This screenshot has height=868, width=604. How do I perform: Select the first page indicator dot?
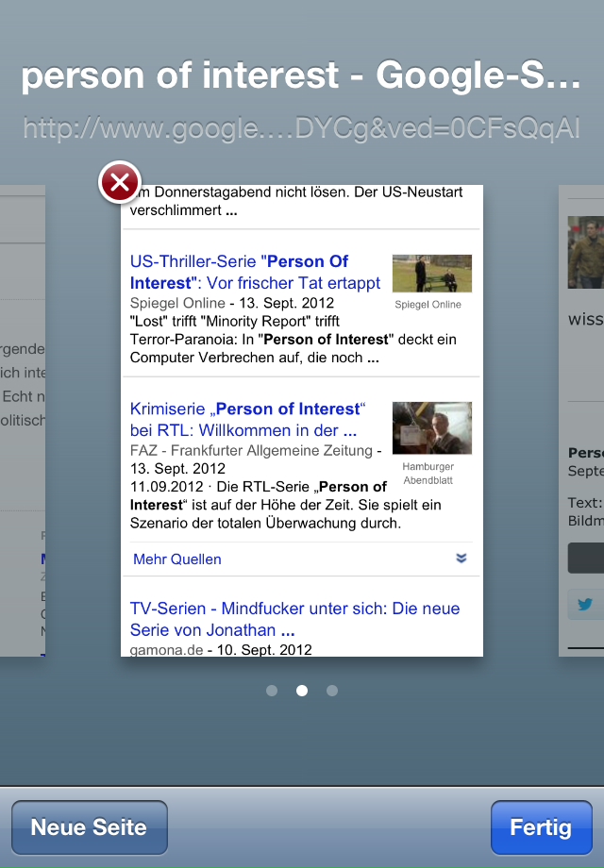272,691
